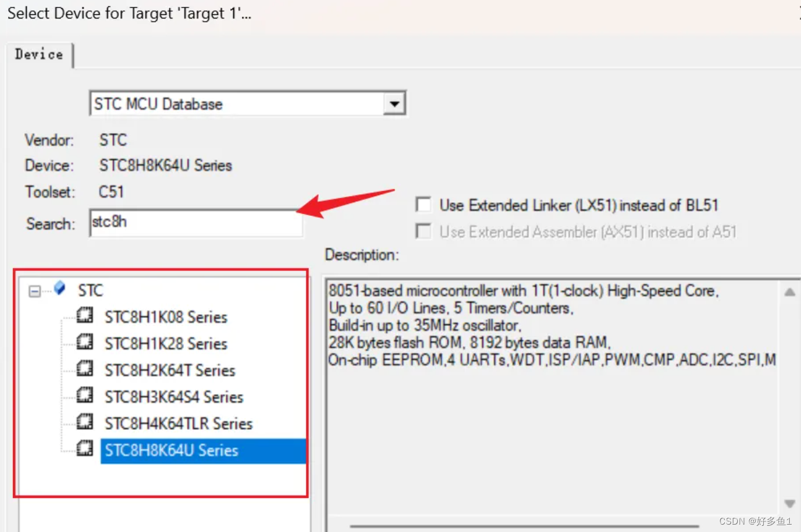Collapse the STC tree node
Image resolution: width=801 pixels, height=532 pixels.
click(35, 291)
